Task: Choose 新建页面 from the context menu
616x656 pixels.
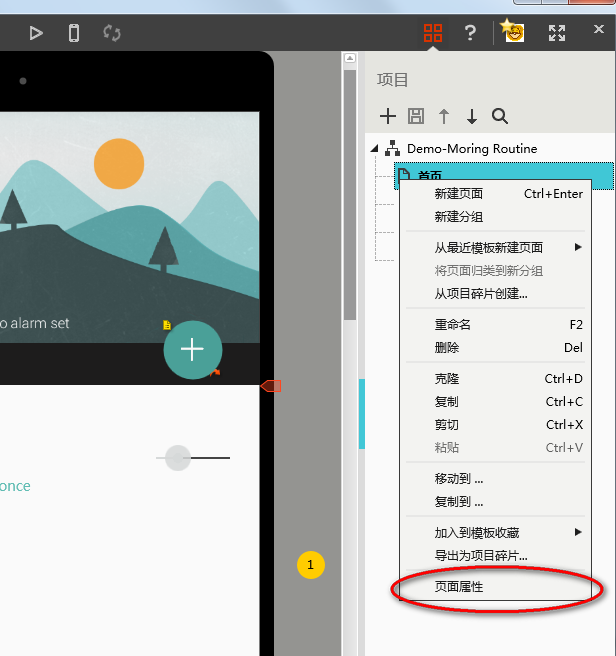Action: [495, 194]
